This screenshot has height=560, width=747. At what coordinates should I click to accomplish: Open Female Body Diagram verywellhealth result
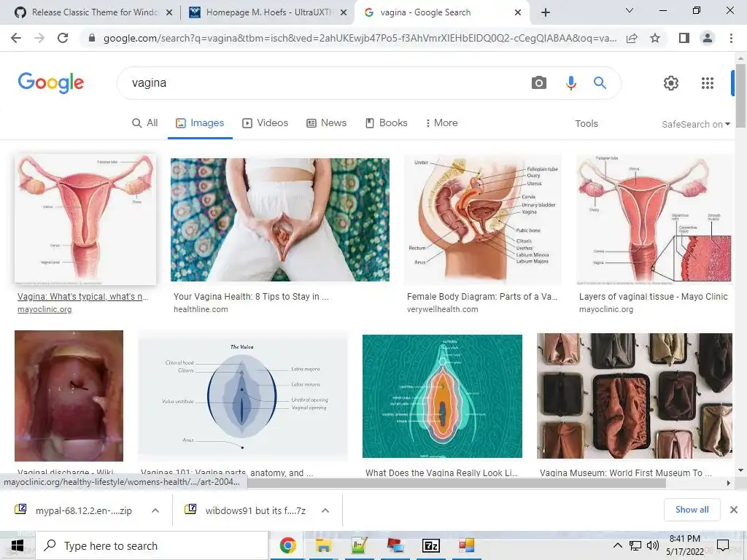coord(482,296)
